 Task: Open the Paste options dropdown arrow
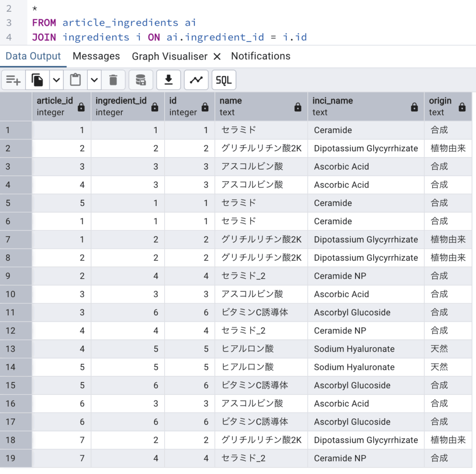click(x=94, y=80)
